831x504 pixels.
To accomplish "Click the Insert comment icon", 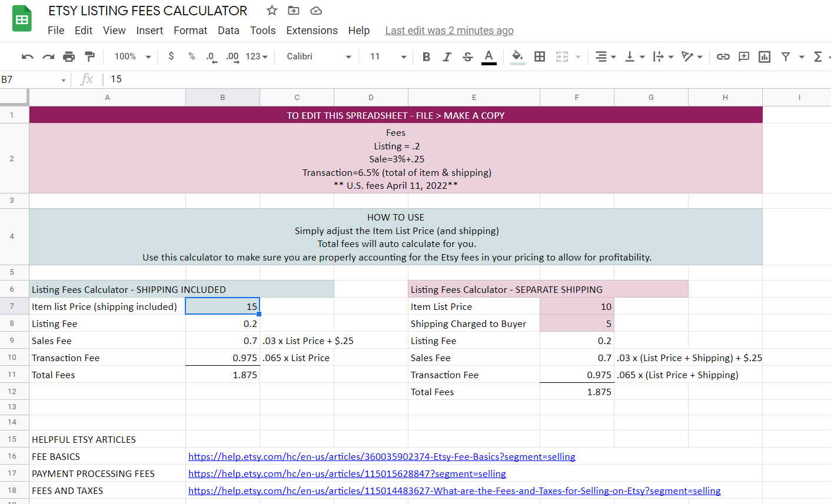I will click(x=744, y=56).
